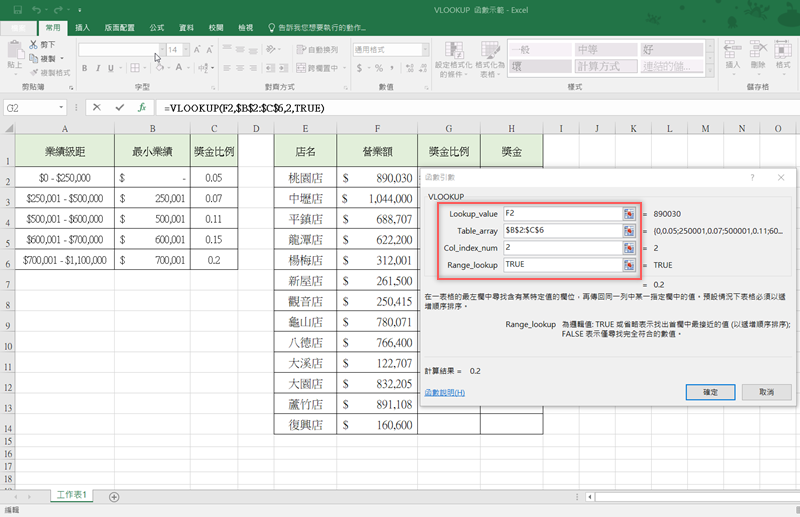
Task: Add a new sheet with the plus icon
Action: (114, 497)
